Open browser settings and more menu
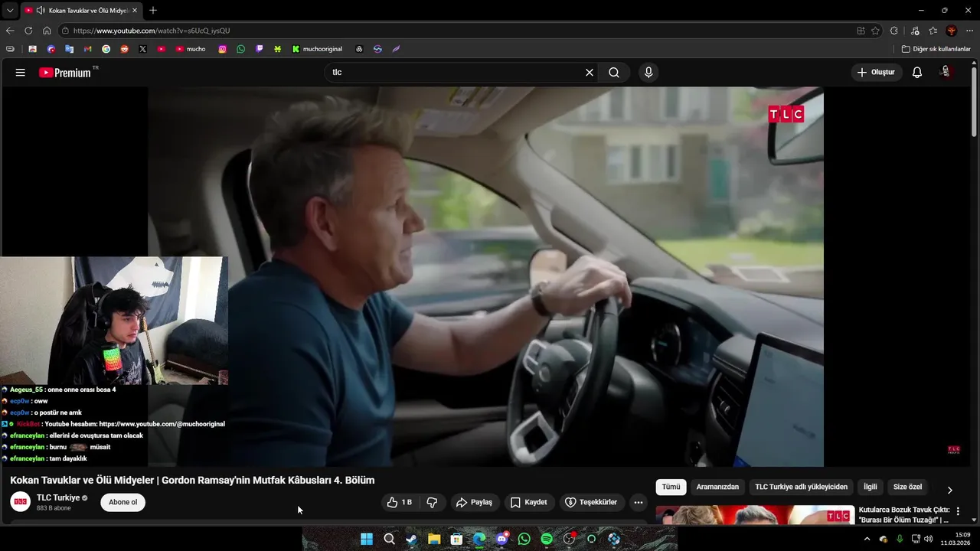The width and height of the screenshot is (980, 551). click(970, 31)
